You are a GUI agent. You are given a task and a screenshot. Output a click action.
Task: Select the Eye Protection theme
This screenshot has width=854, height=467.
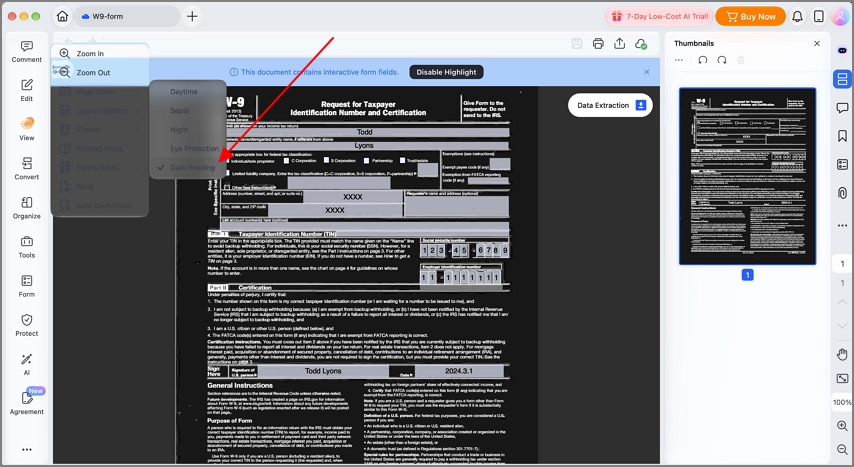point(188,149)
